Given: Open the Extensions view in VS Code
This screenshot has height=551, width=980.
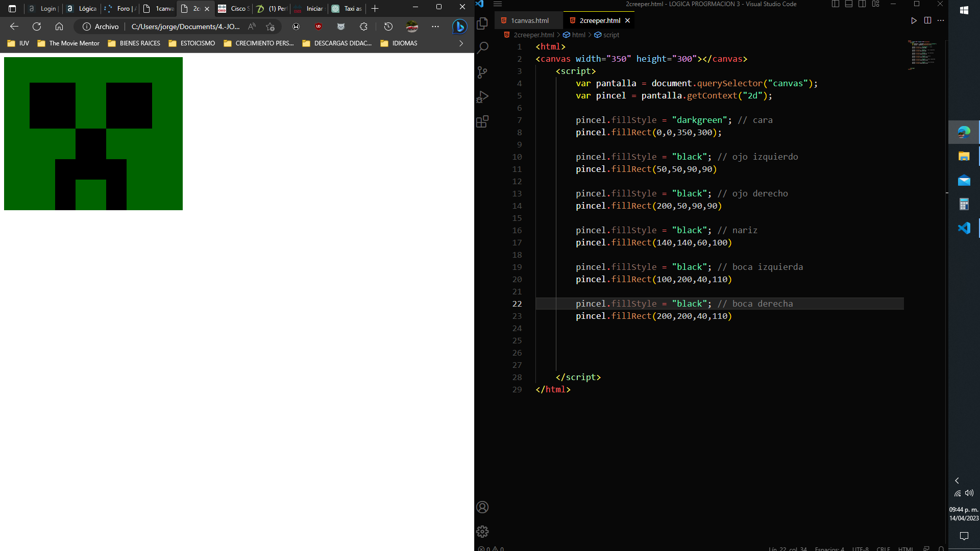Looking at the screenshot, I should tap(482, 121).
